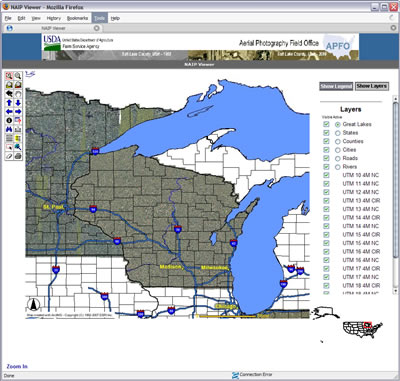Pan the map north with up arrow
Screen dimensions: 400x381
point(9,103)
